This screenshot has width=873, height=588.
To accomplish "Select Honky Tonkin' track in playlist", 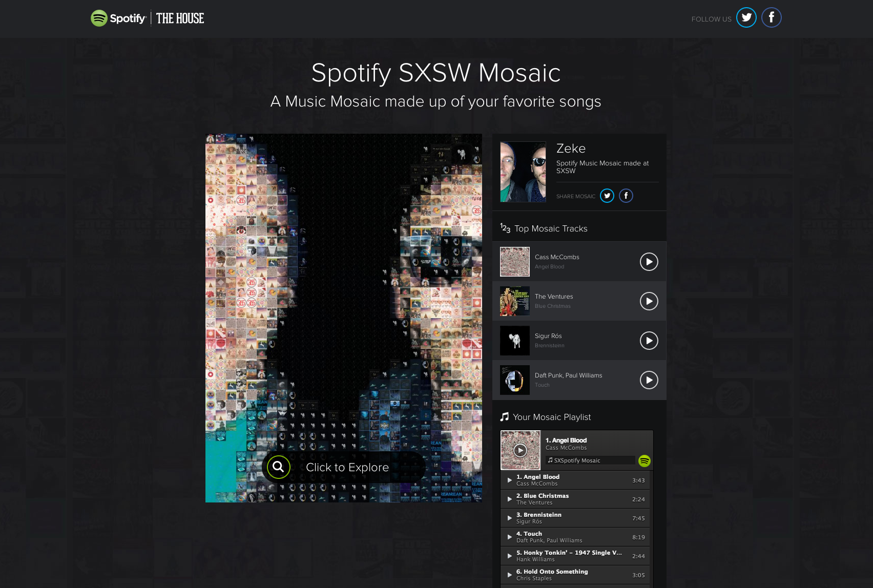I will click(x=569, y=556).
